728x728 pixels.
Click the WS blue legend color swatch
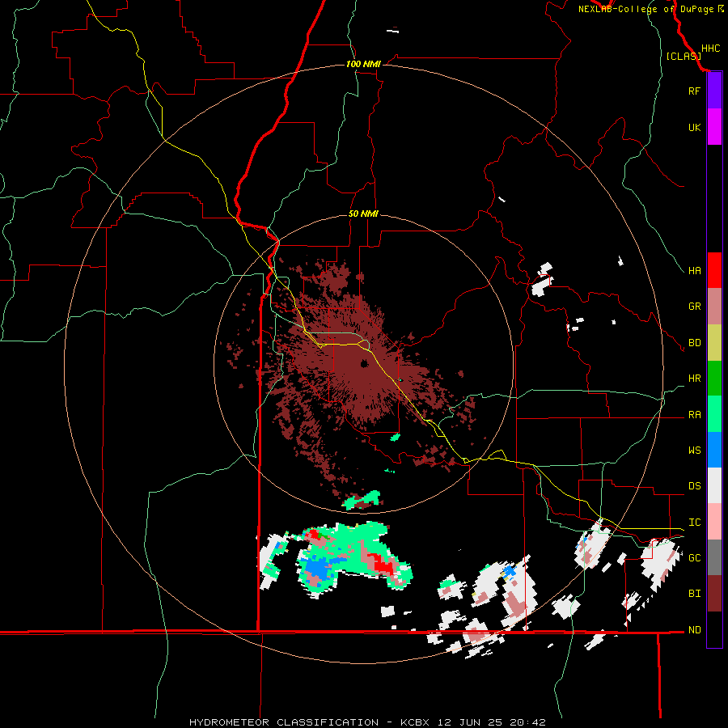click(714, 450)
